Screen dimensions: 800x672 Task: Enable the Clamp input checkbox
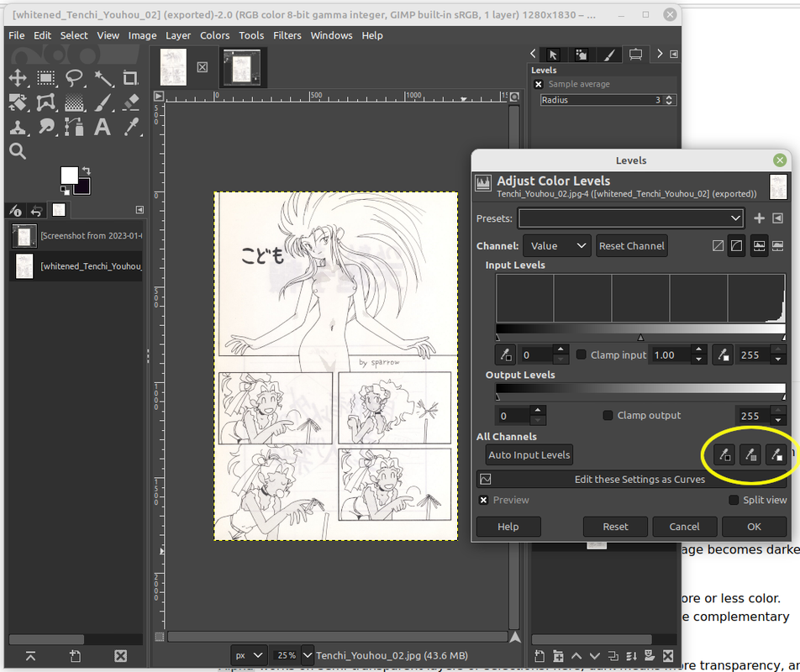[582, 354]
